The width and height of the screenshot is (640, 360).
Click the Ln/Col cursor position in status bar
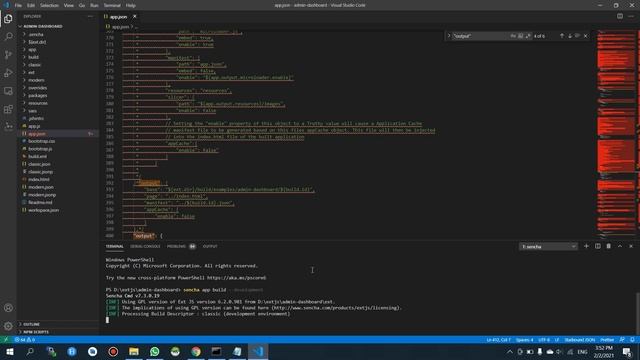pos(498,340)
